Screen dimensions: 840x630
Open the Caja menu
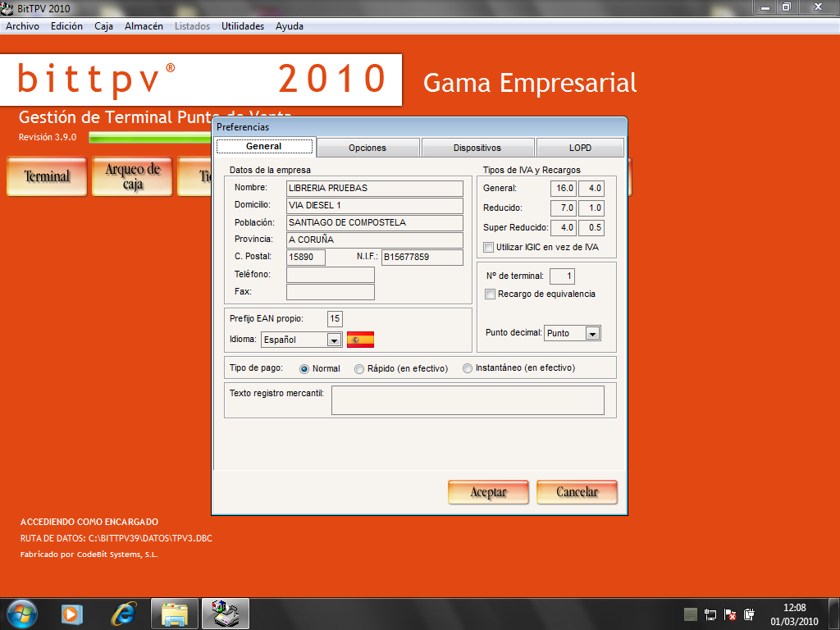(x=104, y=26)
